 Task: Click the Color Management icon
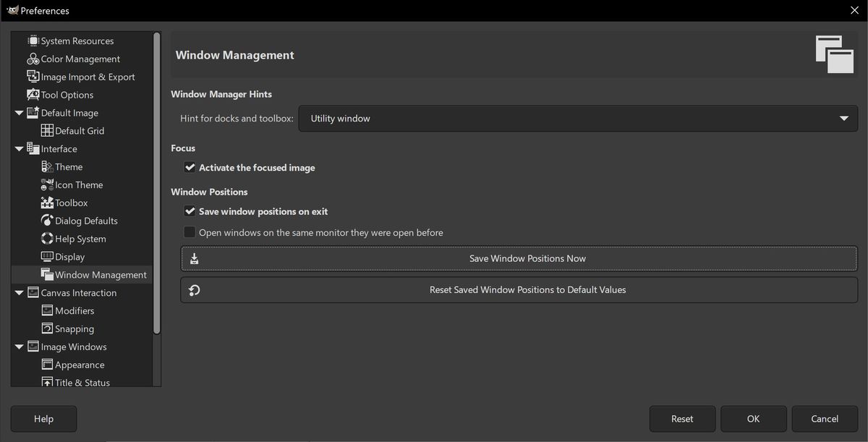[34, 59]
